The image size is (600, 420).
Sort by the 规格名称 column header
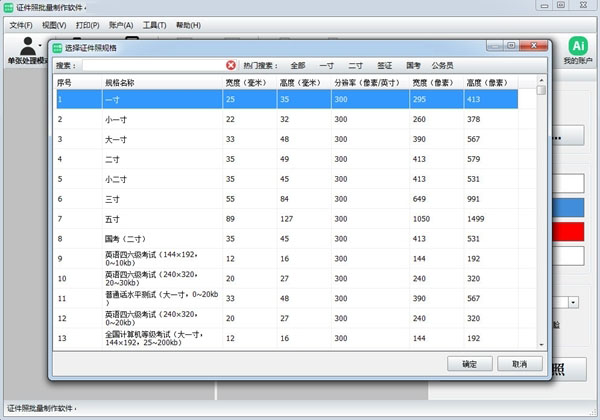(x=162, y=83)
